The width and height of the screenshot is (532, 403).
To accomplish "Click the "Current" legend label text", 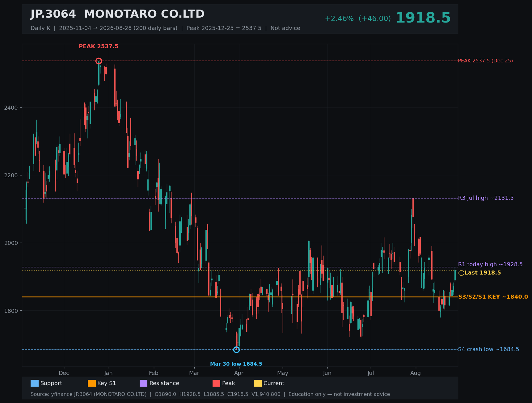I will tap(274, 383).
